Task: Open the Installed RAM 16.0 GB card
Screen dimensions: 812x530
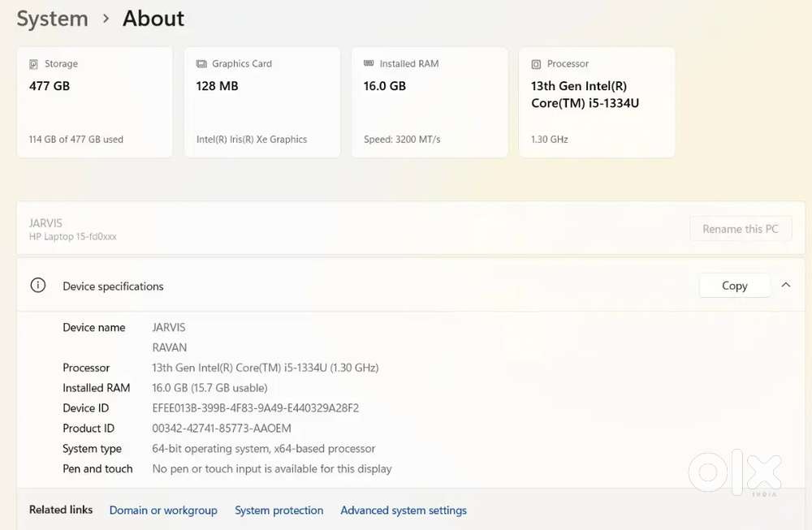Action: pyautogui.click(x=430, y=102)
